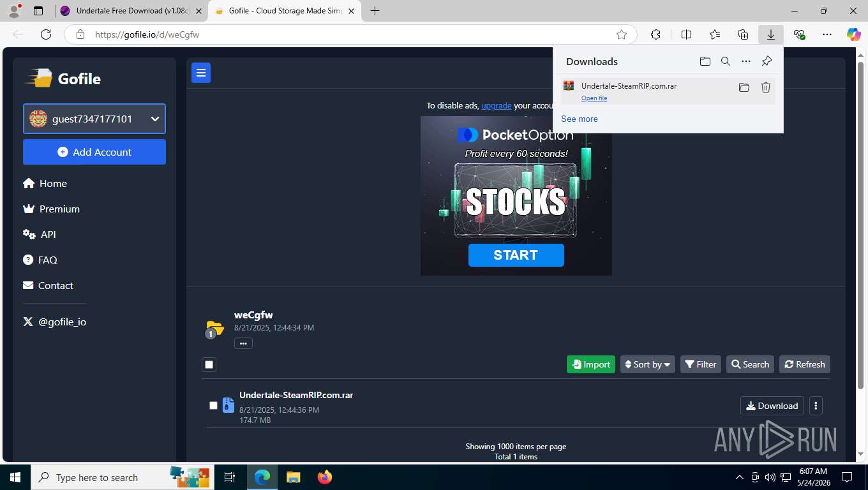The width and height of the screenshot is (868, 490).
Task: Click the upgrade link above ad
Action: 496,105
